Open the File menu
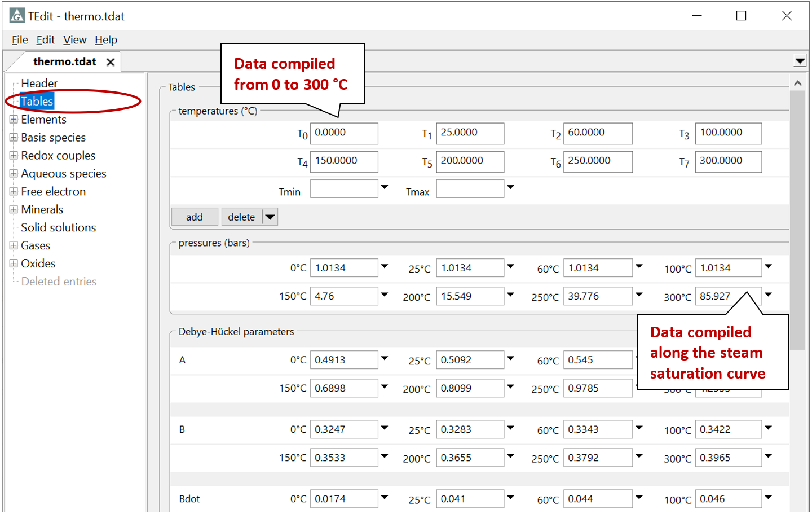The height and width of the screenshot is (514, 812). click(x=20, y=40)
